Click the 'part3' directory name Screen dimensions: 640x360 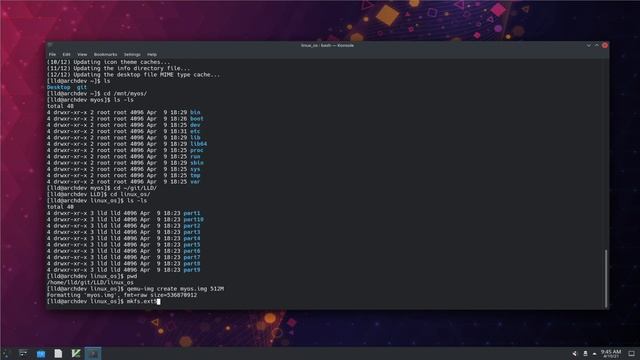(x=192, y=232)
